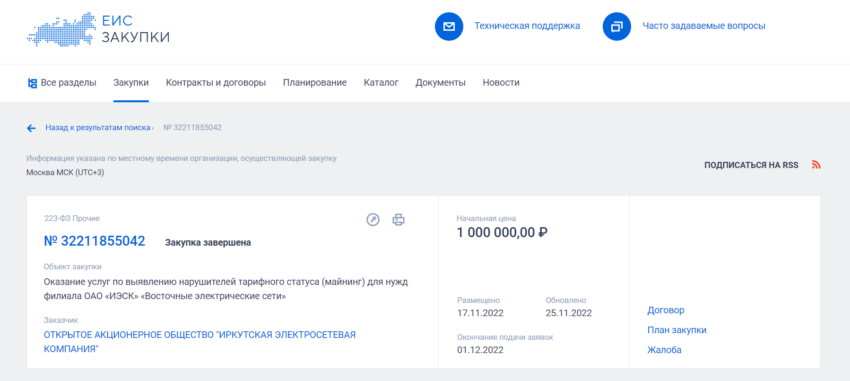This screenshot has width=850, height=381.
Task: Click the back arrow icon
Action: tap(31, 128)
